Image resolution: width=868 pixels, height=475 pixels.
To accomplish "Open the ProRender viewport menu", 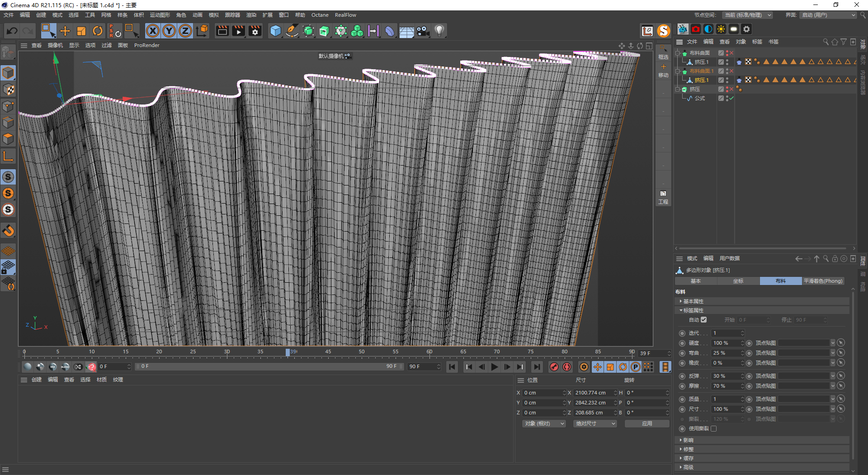I will point(147,45).
